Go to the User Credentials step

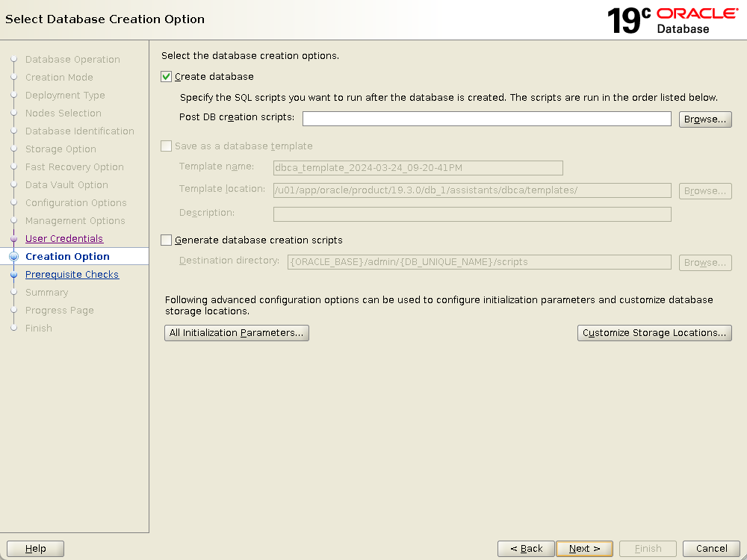pos(64,239)
